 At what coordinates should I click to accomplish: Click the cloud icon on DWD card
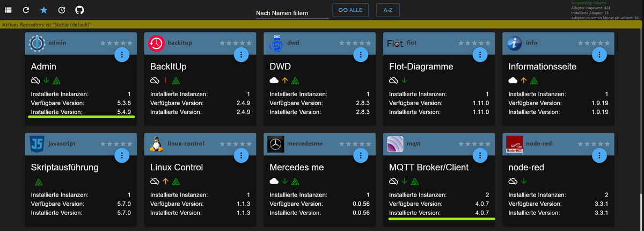click(274, 81)
